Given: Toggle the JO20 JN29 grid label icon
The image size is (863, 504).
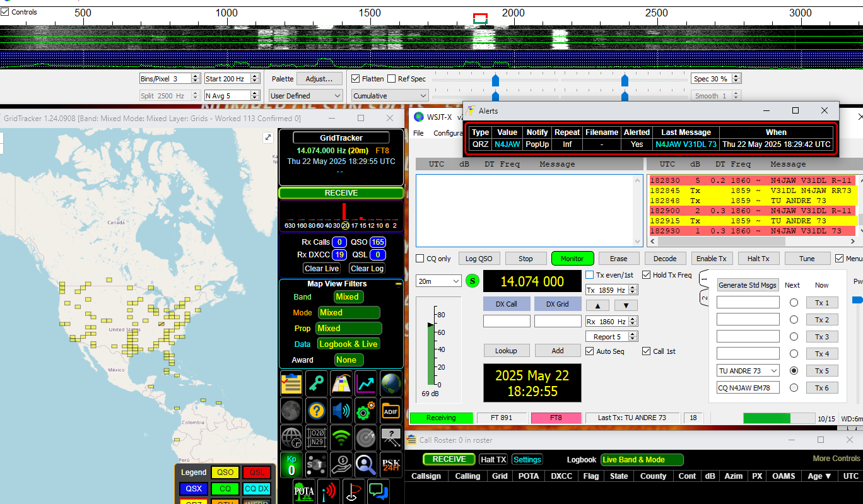Looking at the screenshot, I should [x=317, y=437].
